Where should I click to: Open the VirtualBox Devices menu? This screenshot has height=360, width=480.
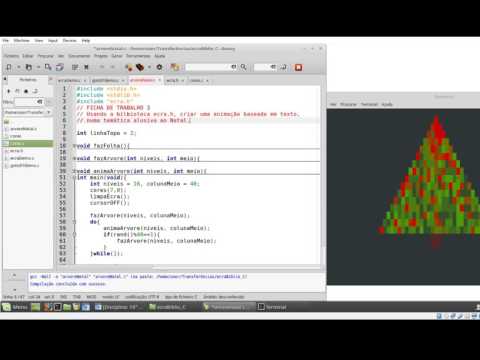tap(70, 41)
